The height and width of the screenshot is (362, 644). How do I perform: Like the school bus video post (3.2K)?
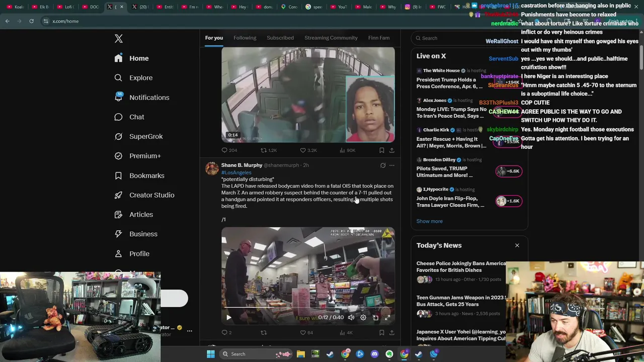coord(308,150)
